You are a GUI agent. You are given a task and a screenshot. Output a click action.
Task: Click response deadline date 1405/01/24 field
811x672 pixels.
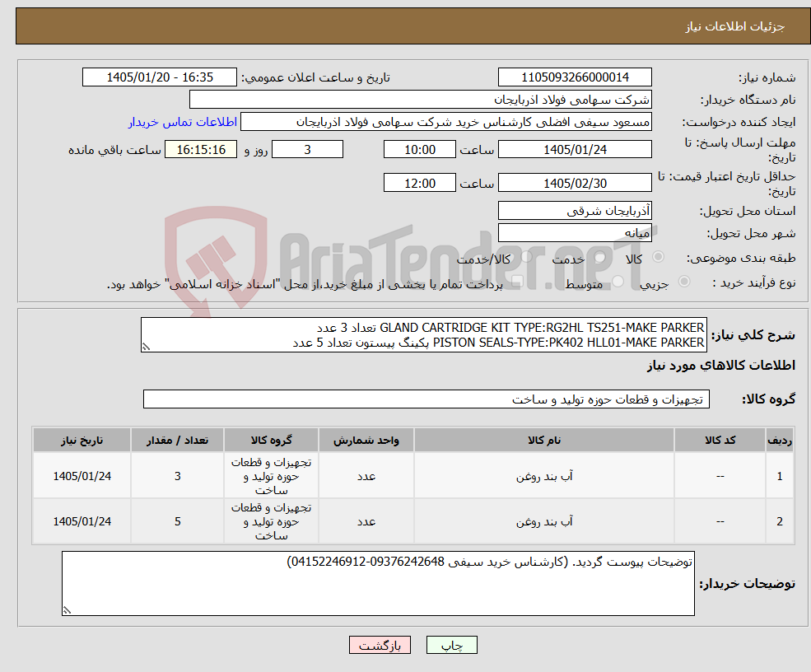coord(575,150)
